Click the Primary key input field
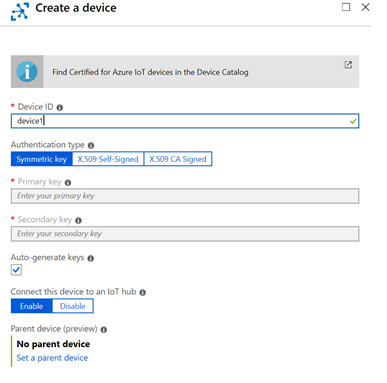Image resolution: width=387 pixels, height=383 pixels. click(185, 196)
